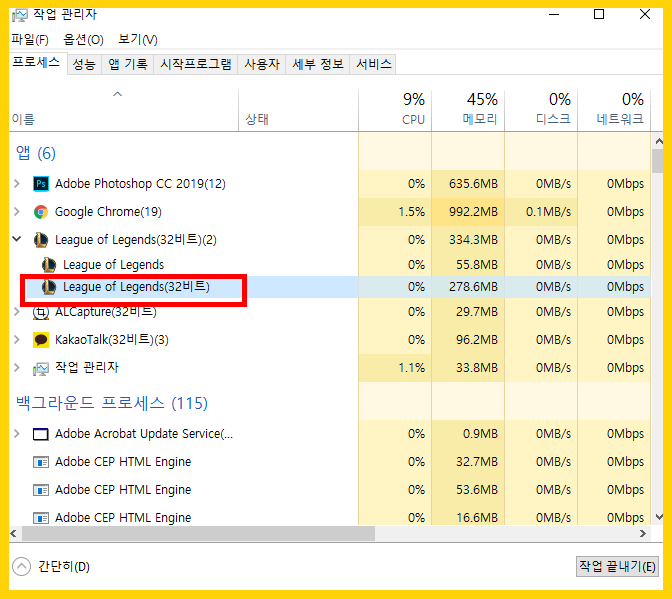The width and height of the screenshot is (672, 599).
Task: Click the 0.1MB/s disk value for Chrome
Action: [548, 212]
